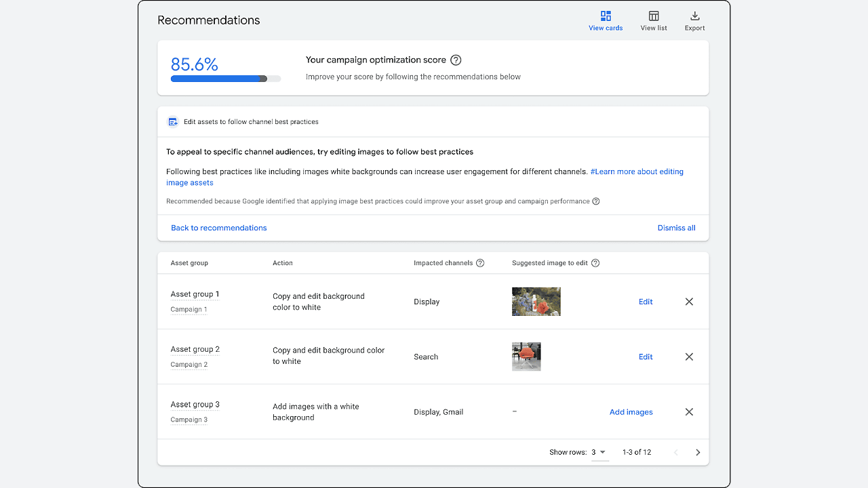The width and height of the screenshot is (868, 488).
Task: Open Learn more about editing image assets
Action: pos(636,172)
